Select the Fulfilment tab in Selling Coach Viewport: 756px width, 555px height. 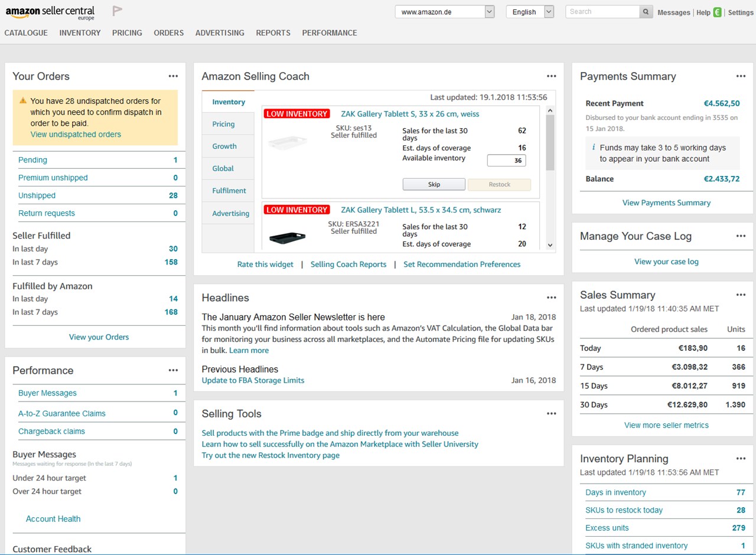point(228,191)
